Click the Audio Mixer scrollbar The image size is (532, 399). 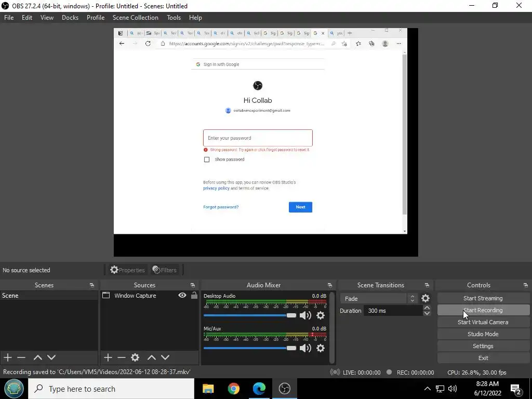click(332, 327)
